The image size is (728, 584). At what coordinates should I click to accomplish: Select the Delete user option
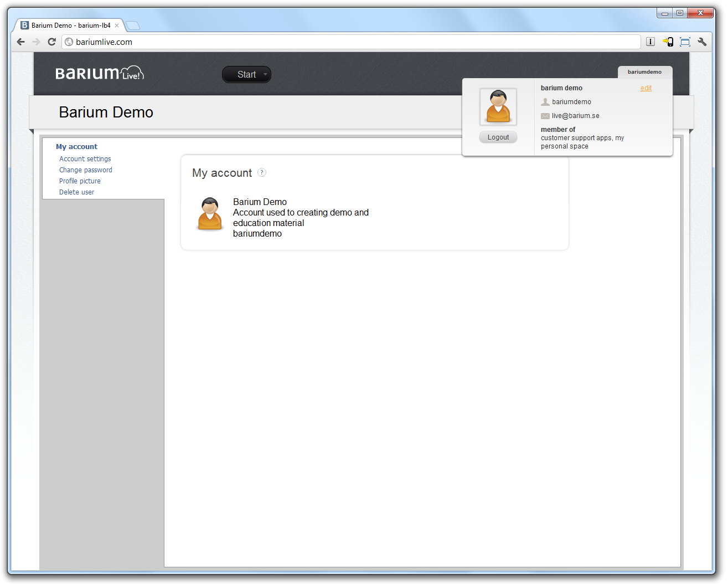pos(76,192)
